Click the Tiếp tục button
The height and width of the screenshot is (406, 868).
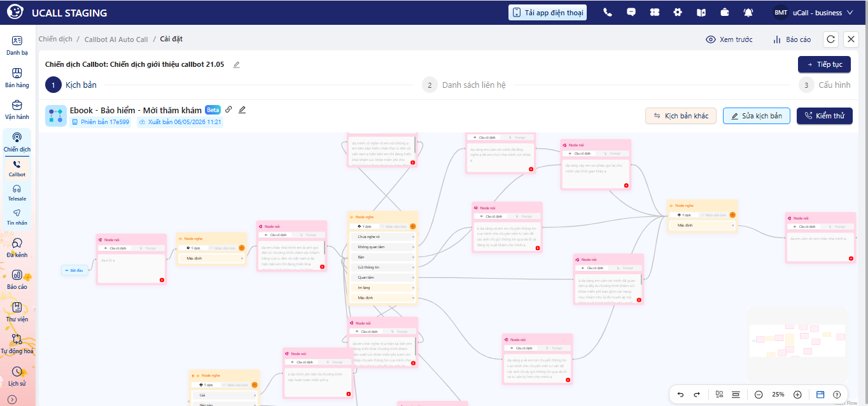pyautogui.click(x=824, y=64)
